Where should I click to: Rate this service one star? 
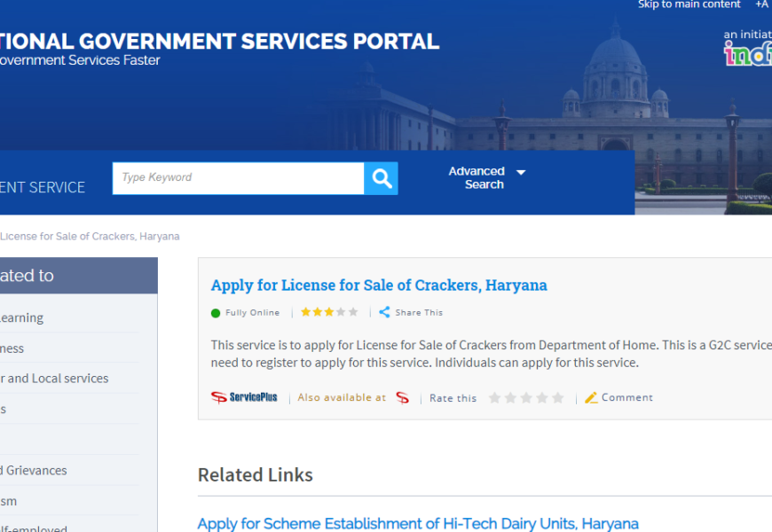pos(494,398)
